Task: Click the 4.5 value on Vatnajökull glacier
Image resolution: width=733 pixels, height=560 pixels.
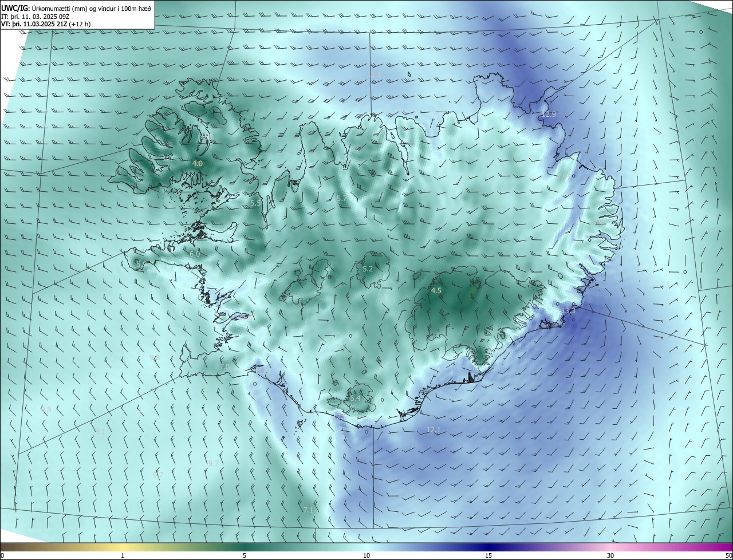Action: 436,291
